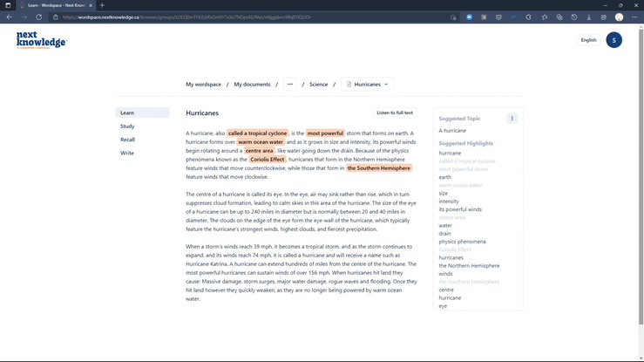644x362 pixels.
Task: Go back using the browser back arrow
Action: click(x=9, y=17)
